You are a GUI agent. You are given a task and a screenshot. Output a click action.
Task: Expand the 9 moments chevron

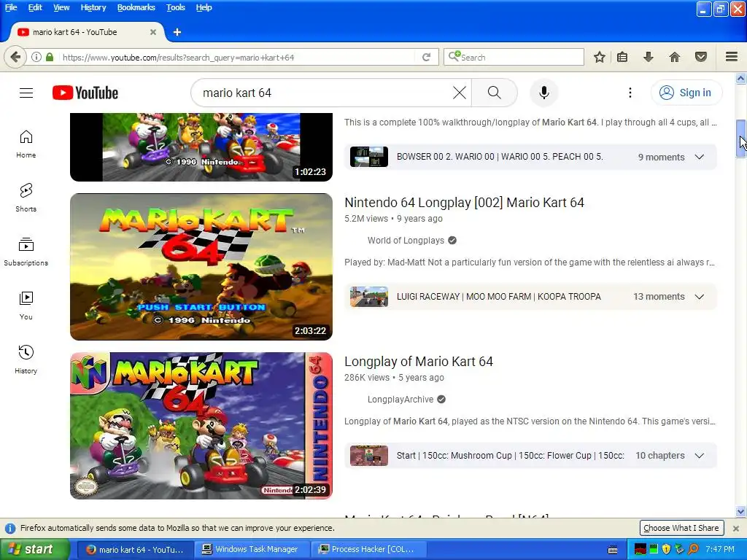coord(700,157)
